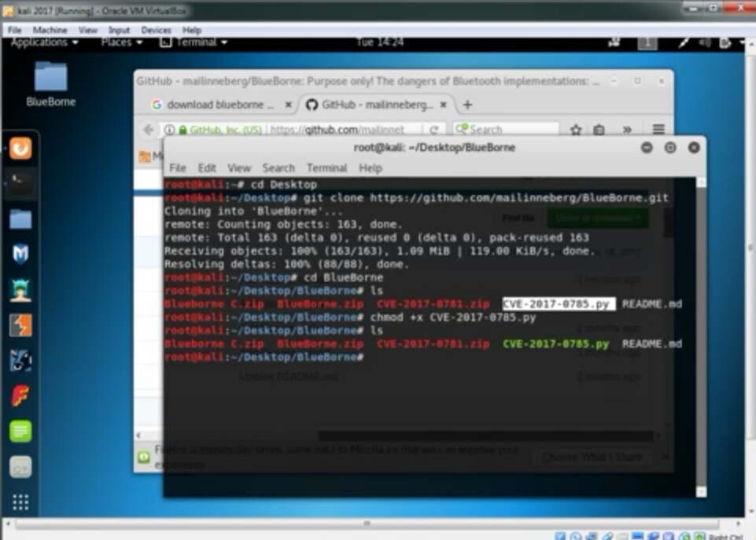
Task: Open a new Firefox tab with plus
Action: tap(467, 105)
